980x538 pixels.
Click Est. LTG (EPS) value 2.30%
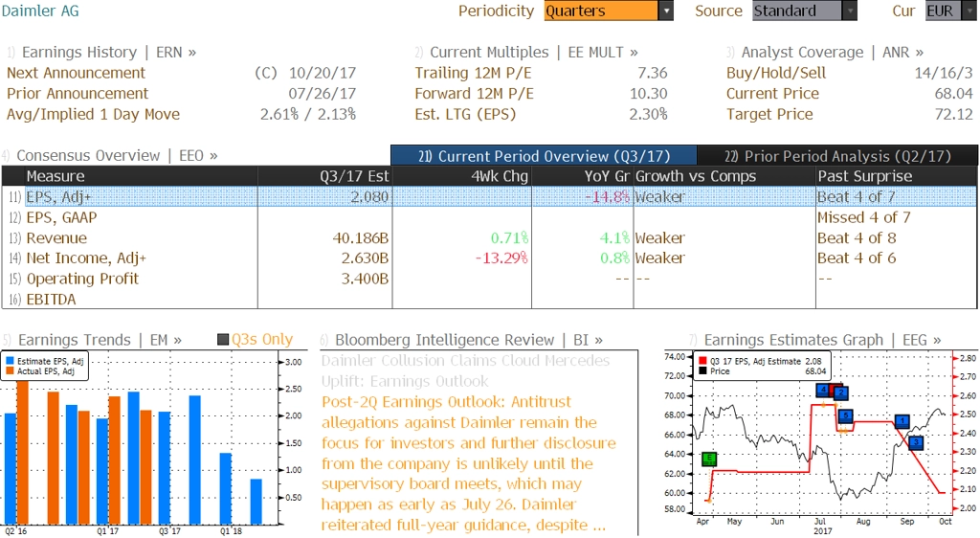[x=649, y=114]
